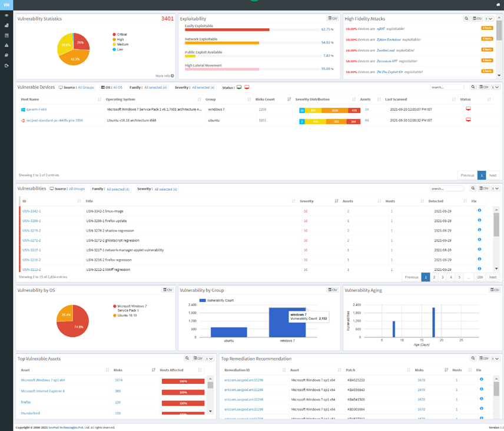Export Top Remediation Recommendation as CSV

tap(484, 359)
